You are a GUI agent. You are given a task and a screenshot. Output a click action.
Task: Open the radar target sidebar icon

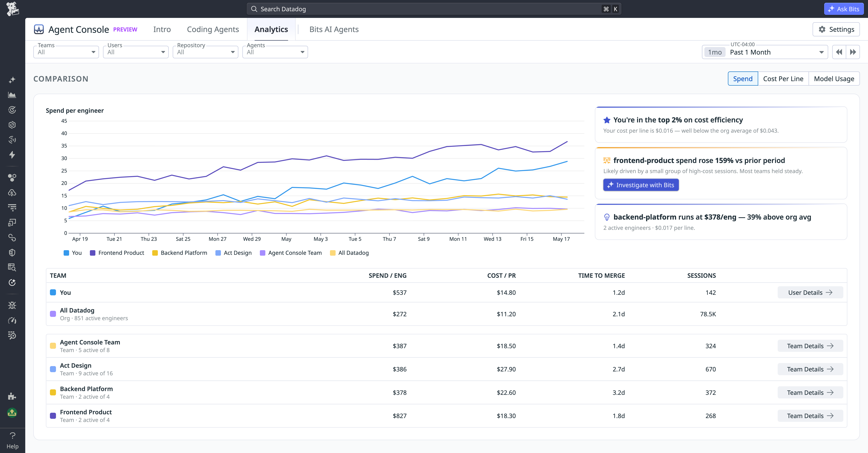click(x=12, y=110)
